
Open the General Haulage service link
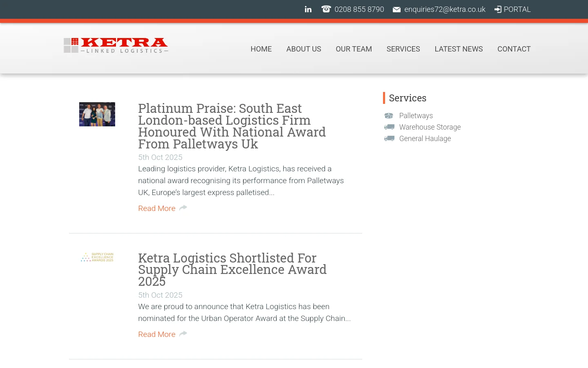click(x=425, y=139)
